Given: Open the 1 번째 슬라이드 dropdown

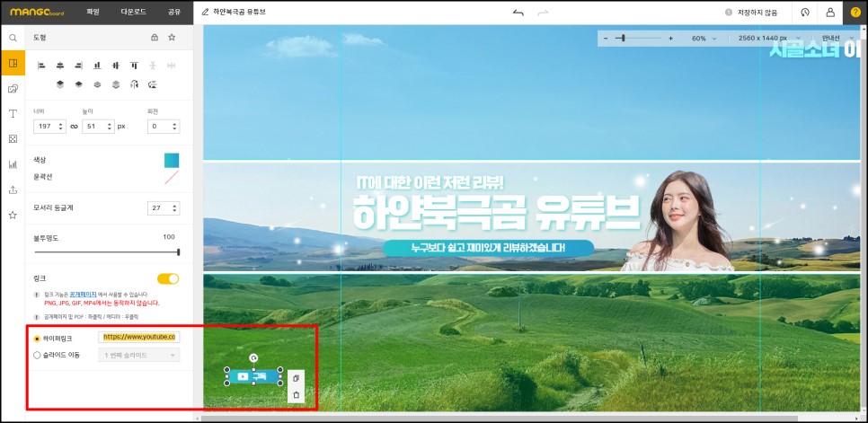Looking at the screenshot, I should pyautogui.click(x=139, y=355).
